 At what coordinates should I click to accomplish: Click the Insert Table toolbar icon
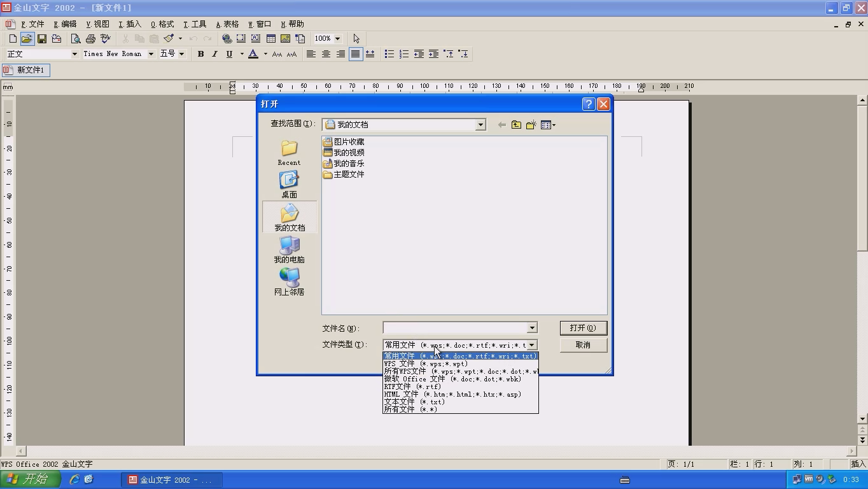click(271, 39)
